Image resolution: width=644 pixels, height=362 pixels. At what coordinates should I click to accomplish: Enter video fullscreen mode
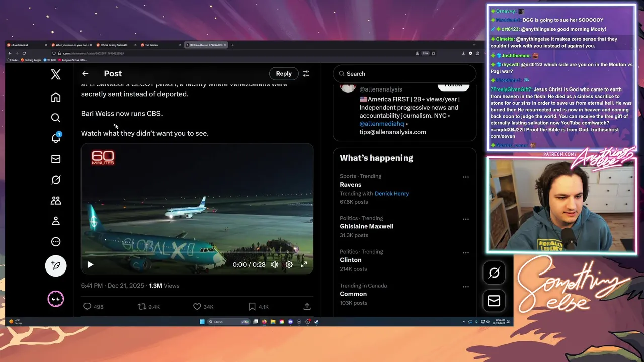click(x=304, y=265)
